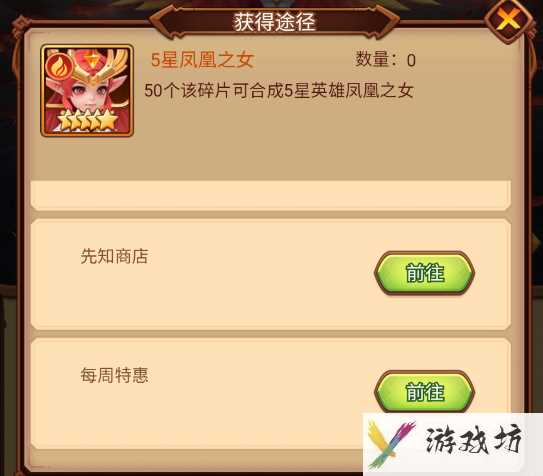This screenshot has height=476, width=543.
Task: Click the 5星凤凰之女 item name
Action: pos(203,60)
